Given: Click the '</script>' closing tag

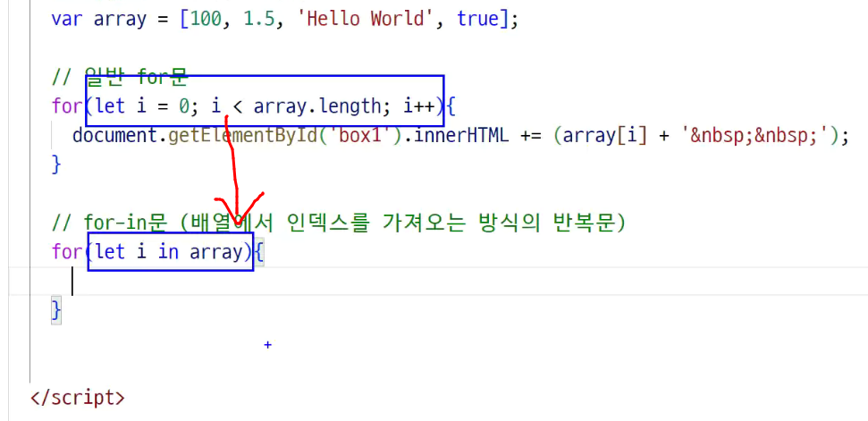Looking at the screenshot, I should [78, 398].
